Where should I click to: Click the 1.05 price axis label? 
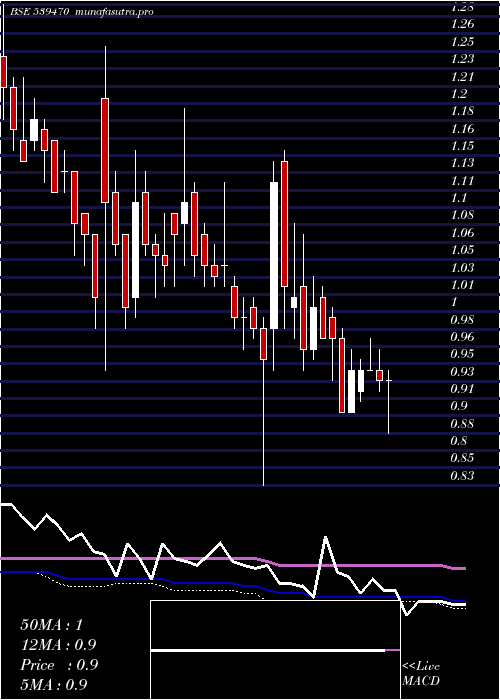pyautogui.click(x=462, y=250)
